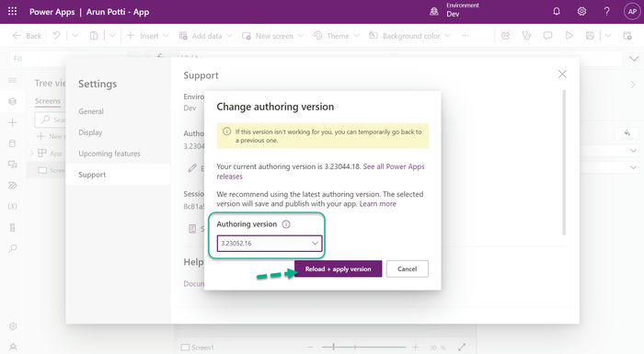The image size is (644, 354).
Task: Click the virtual agent icon at bottom
Action: [x=13, y=347]
